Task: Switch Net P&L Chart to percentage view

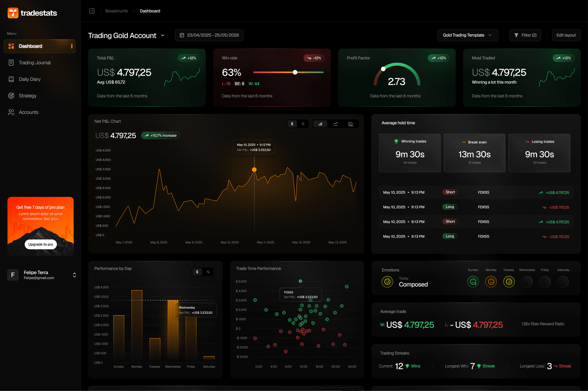Action: (x=303, y=124)
